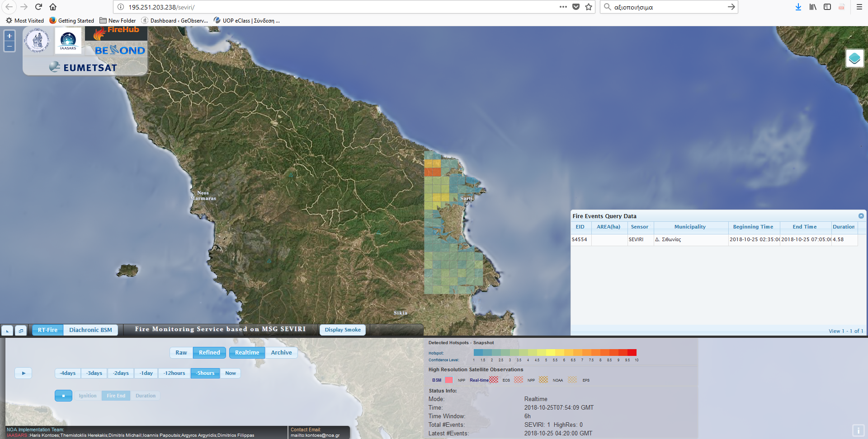Click the EUMETSAT logo
The height and width of the screenshot is (439, 868).
click(84, 67)
